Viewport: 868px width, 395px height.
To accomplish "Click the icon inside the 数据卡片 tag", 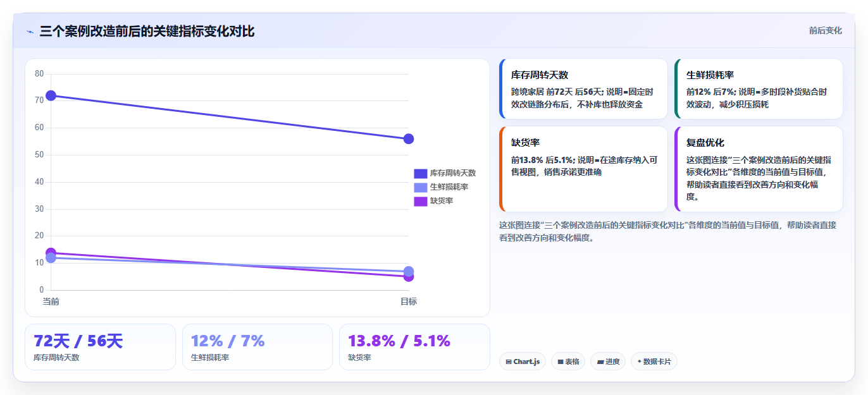I will 640,362.
